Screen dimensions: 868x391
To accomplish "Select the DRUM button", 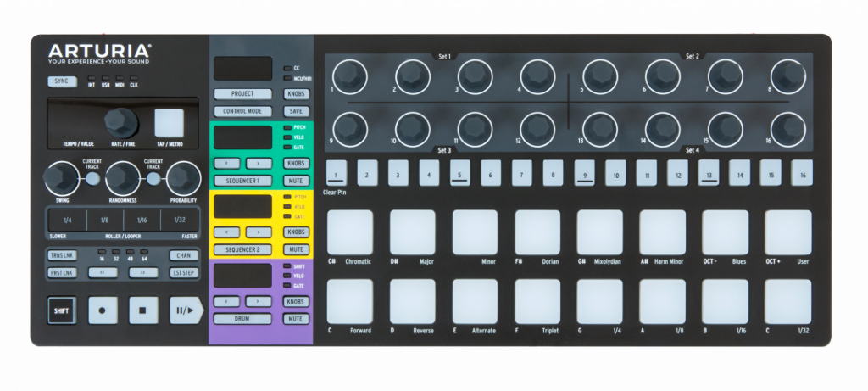I will coord(242,319).
